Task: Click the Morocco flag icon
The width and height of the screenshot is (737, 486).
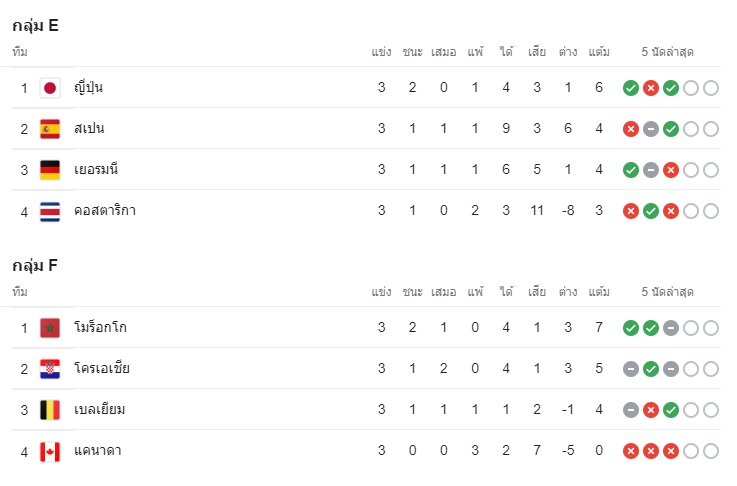Action: [50, 328]
